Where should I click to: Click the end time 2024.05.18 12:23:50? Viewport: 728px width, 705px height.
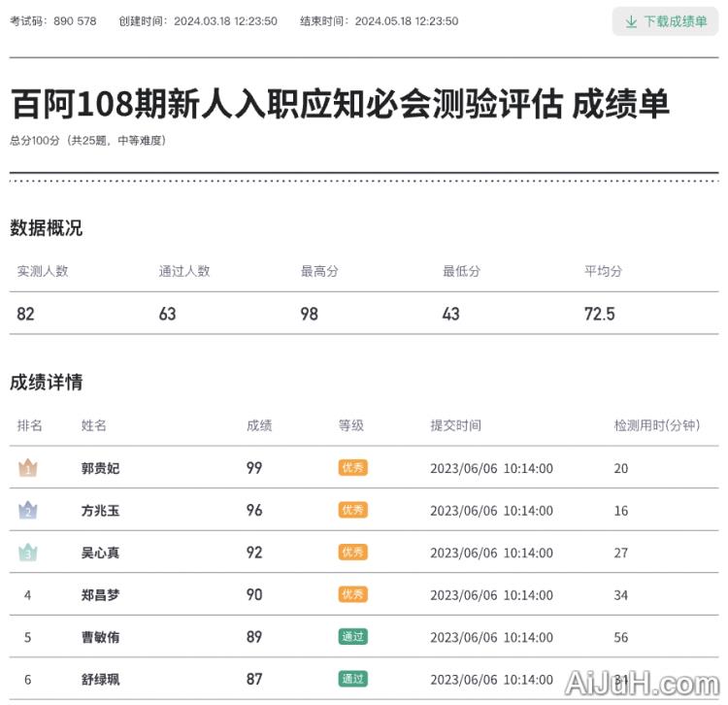[407, 21]
